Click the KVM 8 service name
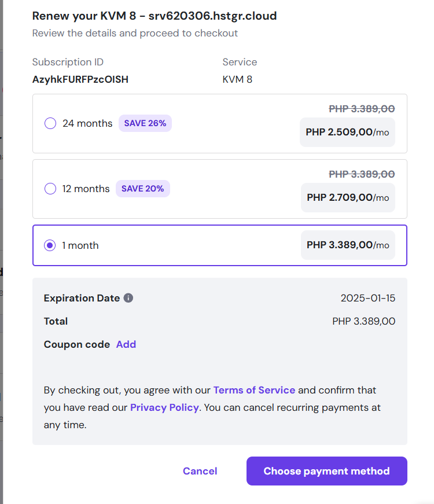 237,79
